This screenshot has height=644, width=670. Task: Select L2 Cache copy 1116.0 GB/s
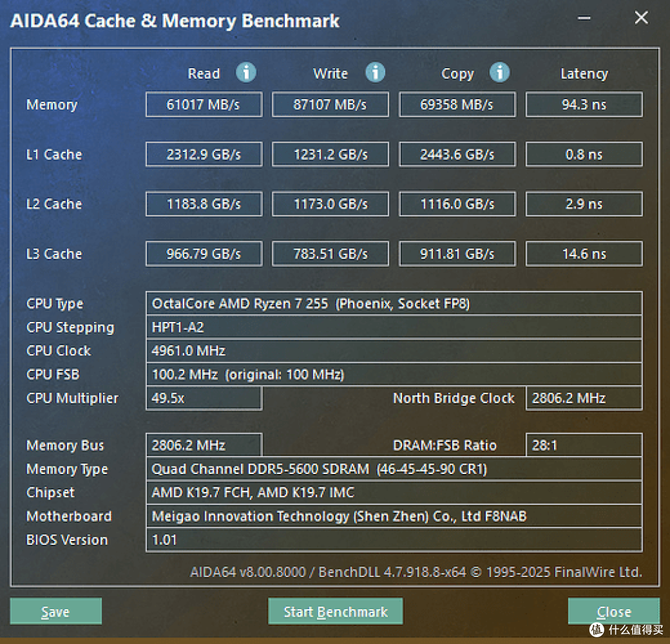(457, 204)
